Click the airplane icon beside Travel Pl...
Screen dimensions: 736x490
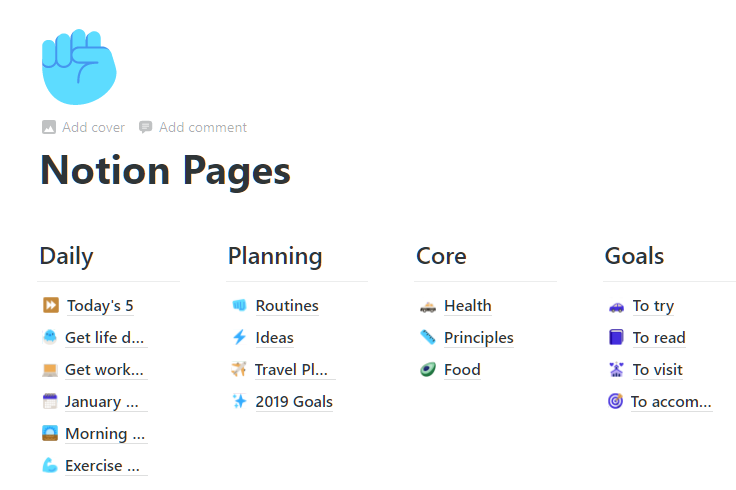(x=239, y=369)
